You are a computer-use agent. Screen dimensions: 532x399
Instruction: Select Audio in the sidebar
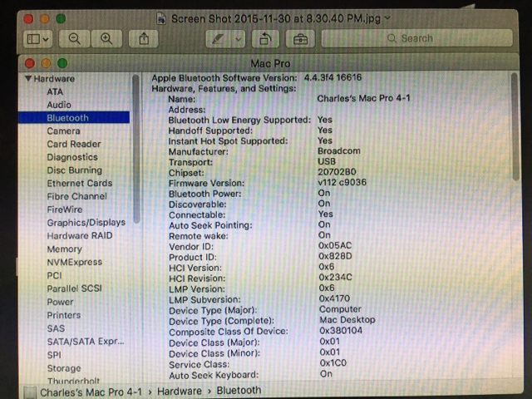point(59,105)
